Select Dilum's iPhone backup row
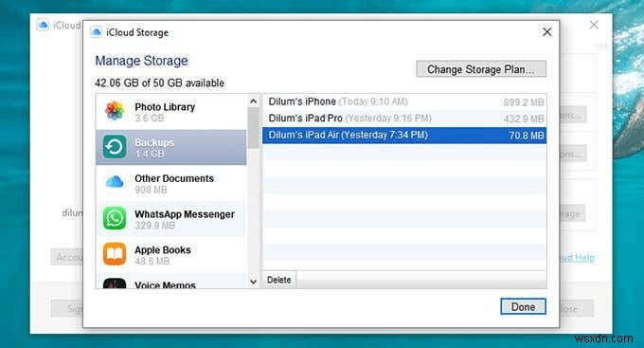The width and height of the screenshot is (644, 348). [404, 101]
